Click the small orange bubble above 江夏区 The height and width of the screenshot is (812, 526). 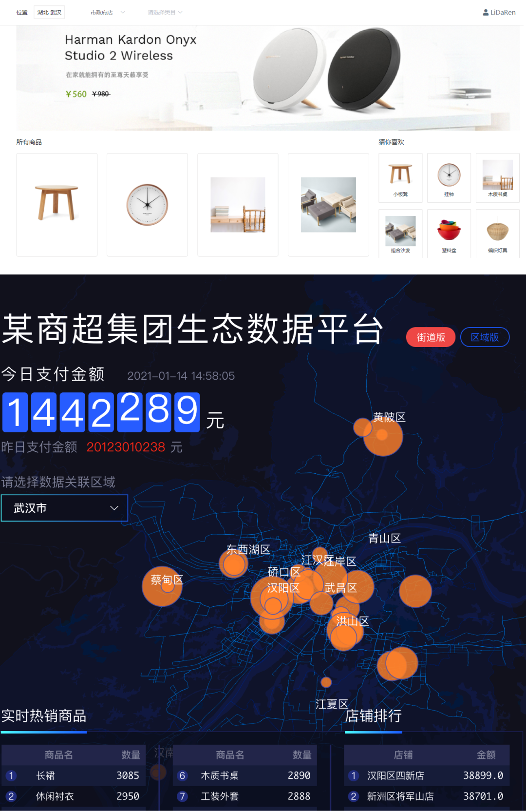point(326,682)
